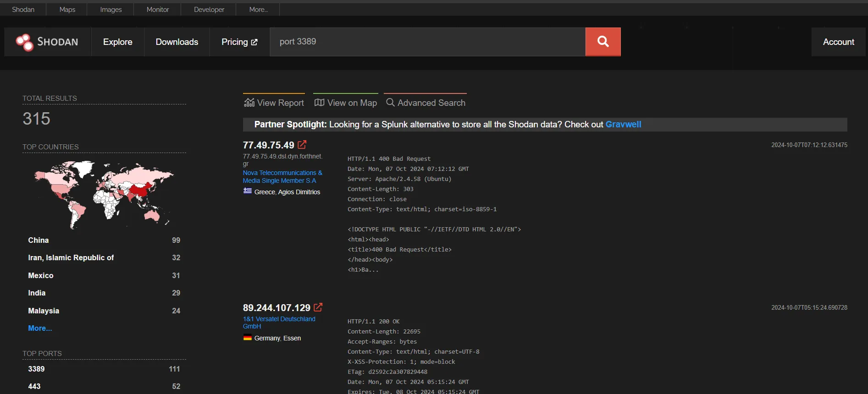Click the Pricing external link icon

click(254, 42)
